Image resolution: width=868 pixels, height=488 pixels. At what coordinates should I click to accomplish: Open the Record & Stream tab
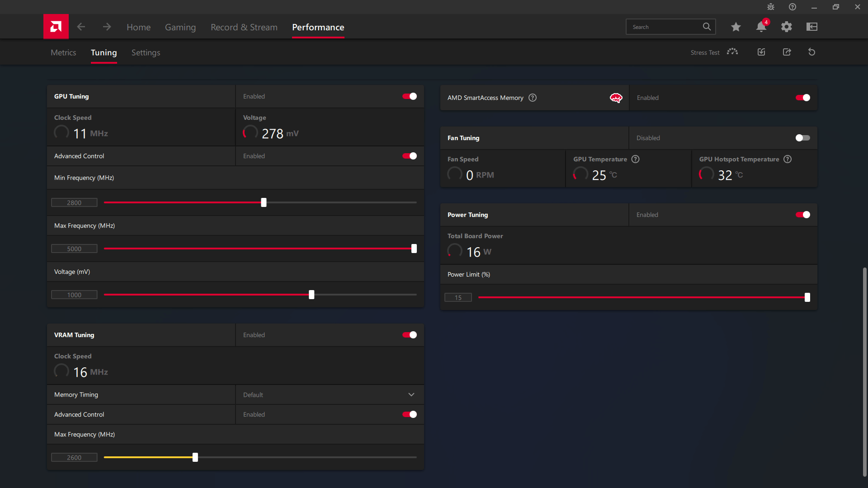(244, 27)
